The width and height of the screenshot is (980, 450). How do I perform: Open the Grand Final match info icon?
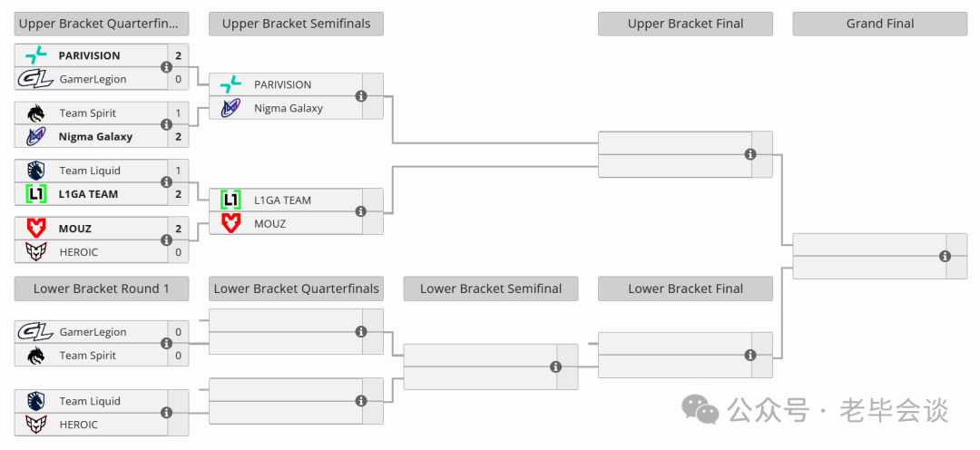coord(945,256)
